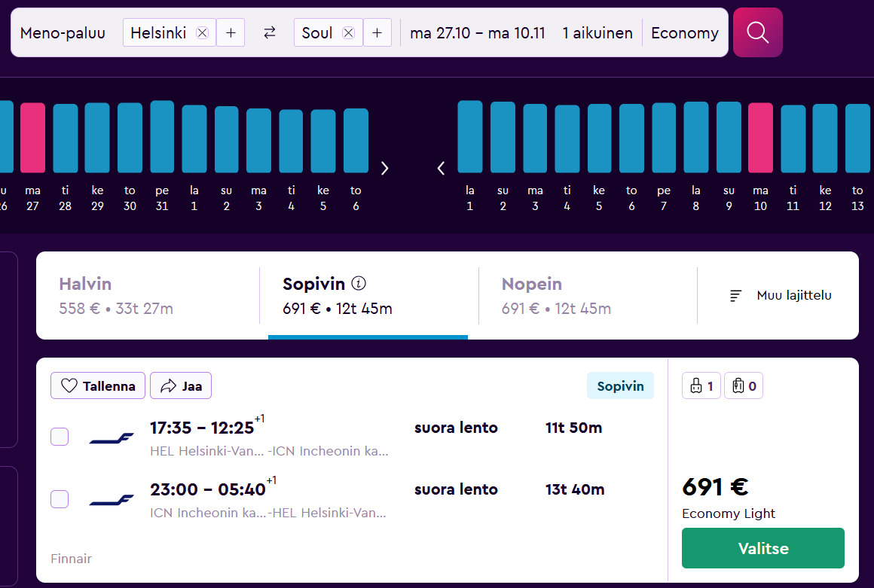Click the magnifying glass search button

(757, 32)
